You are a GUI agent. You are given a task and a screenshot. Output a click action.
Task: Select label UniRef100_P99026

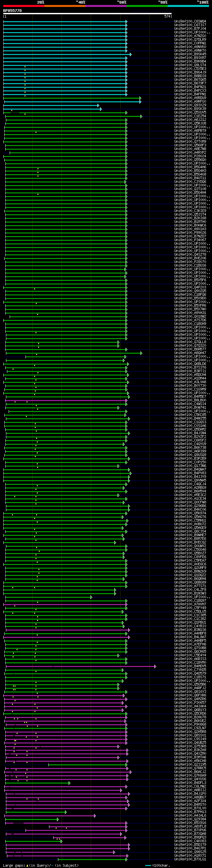coord(190,233)
